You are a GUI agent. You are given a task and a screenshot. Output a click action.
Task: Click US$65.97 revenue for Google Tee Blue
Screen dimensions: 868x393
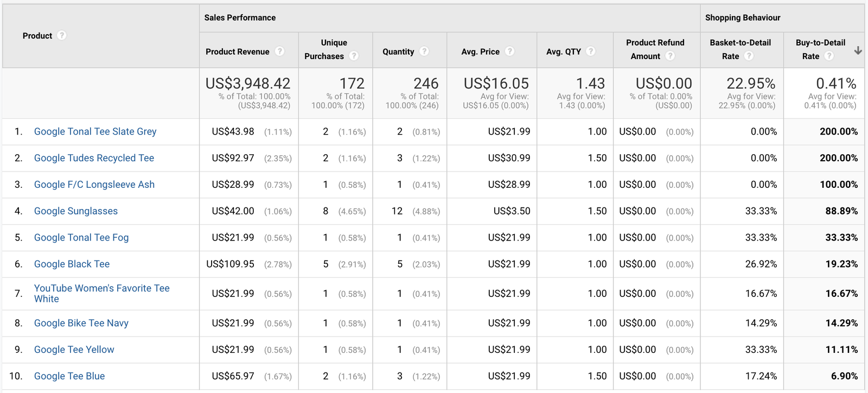233,376
